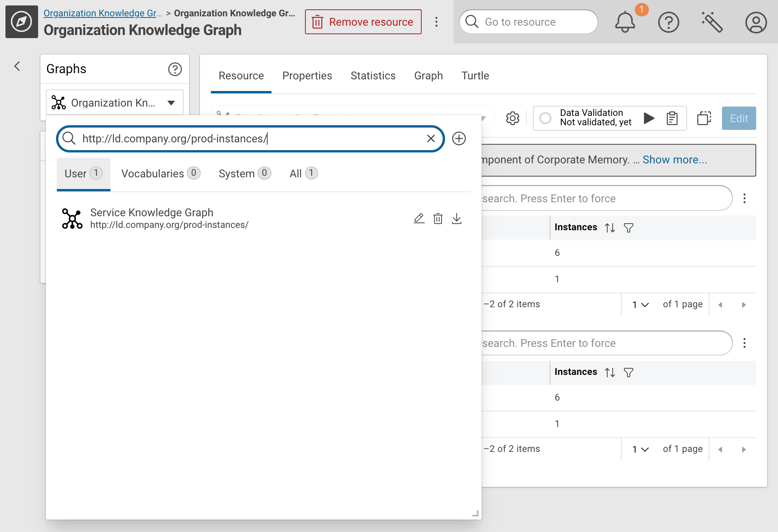Focus the second table search box
778x532 pixels.
point(607,343)
